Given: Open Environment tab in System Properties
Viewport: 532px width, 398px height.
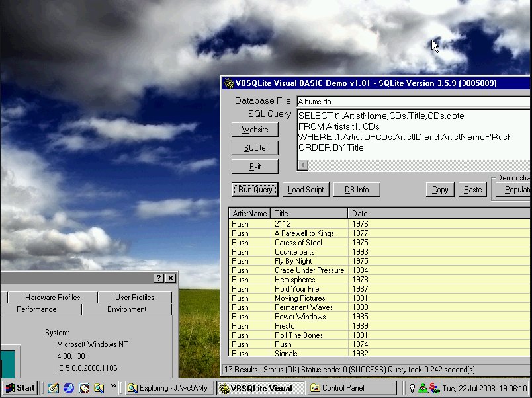Looking at the screenshot, I should 127,309.
